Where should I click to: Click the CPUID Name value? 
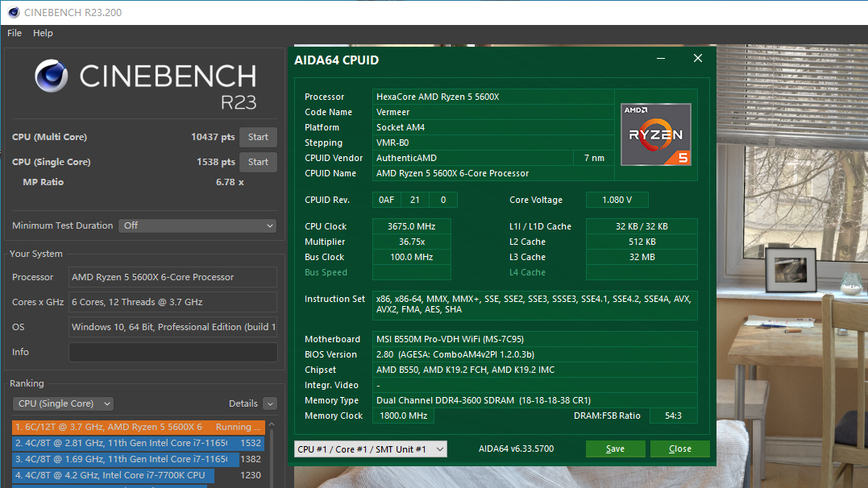coord(493,174)
